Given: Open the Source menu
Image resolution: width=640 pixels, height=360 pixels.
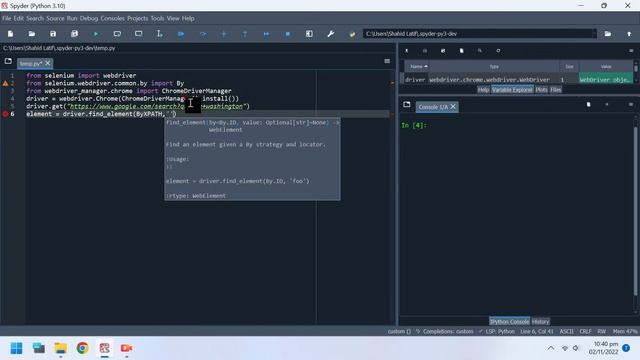Looking at the screenshot, I should (55, 18).
